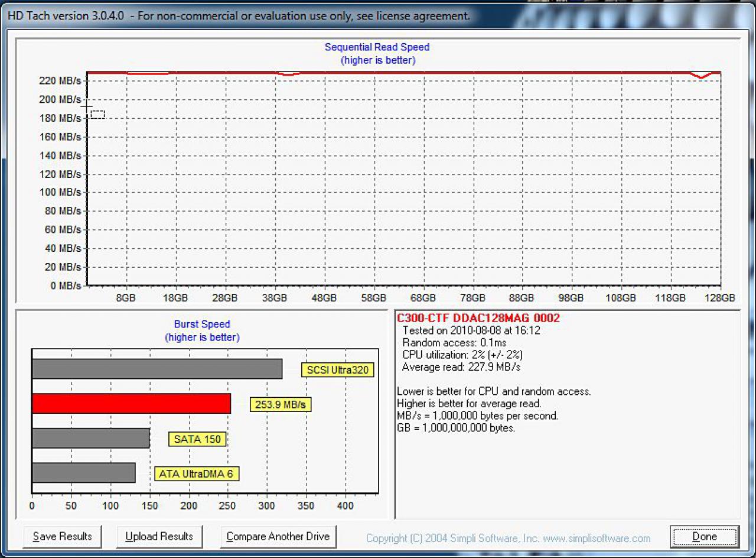Click the red 253.9 MB/s burst bar

(x=131, y=404)
